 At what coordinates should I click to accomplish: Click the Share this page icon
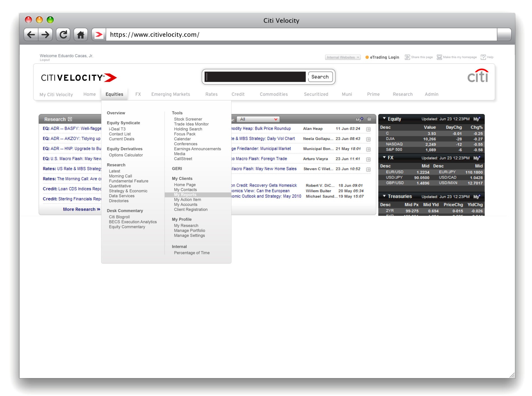click(407, 57)
